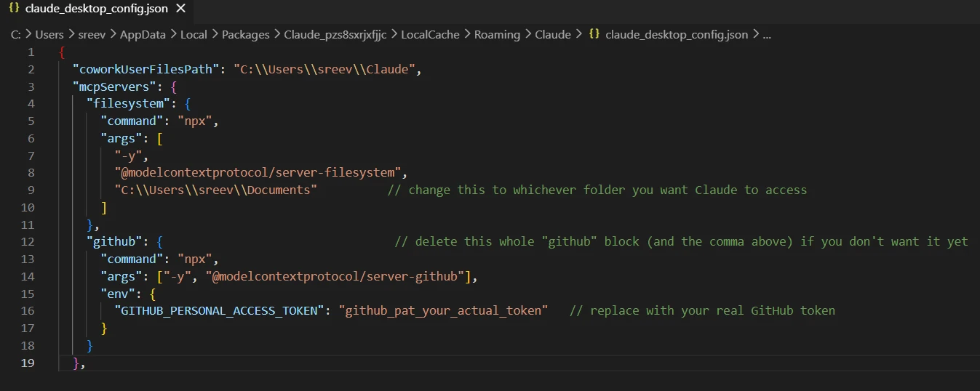The width and height of the screenshot is (980, 391).
Task: Open the Claude breadcrumb after Roaming
Action: [x=553, y=34]
